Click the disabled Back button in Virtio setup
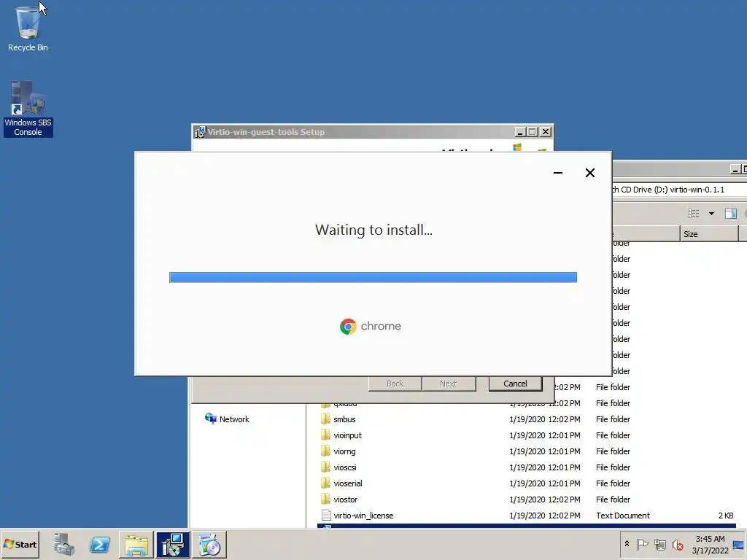 coord(395,384)
